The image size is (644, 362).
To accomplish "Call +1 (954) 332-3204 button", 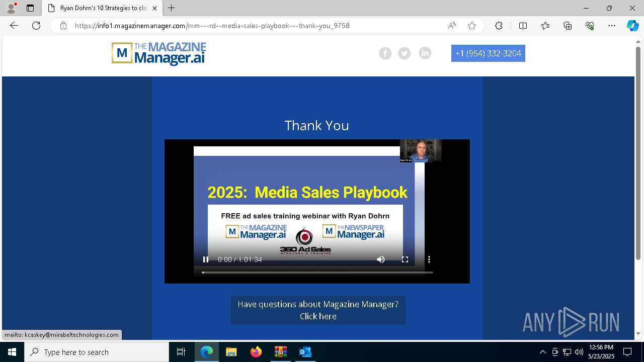I will click(x=488, y=53).
